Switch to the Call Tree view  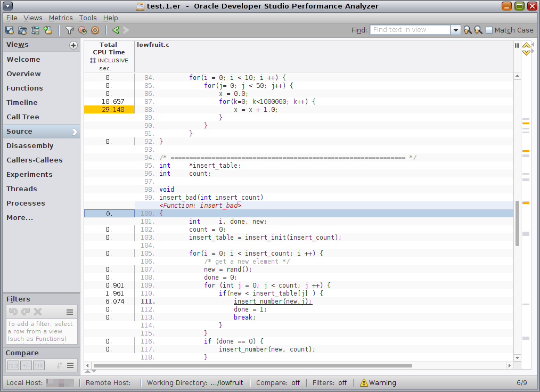(23, 117)
